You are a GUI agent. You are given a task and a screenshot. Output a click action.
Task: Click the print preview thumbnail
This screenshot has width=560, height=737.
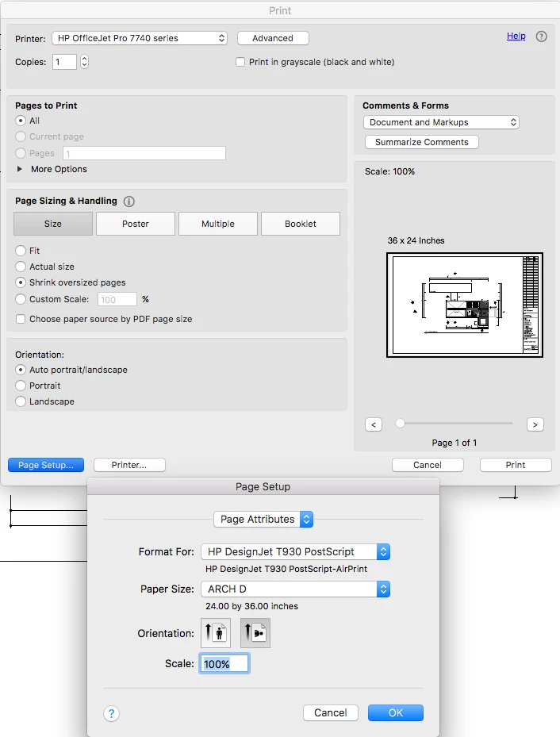click(465, 305)
